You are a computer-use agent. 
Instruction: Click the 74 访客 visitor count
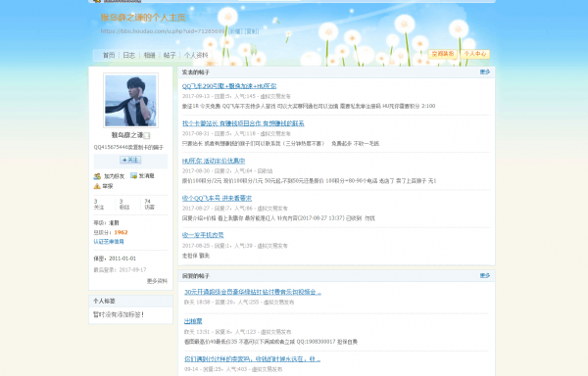pos(150,204)
